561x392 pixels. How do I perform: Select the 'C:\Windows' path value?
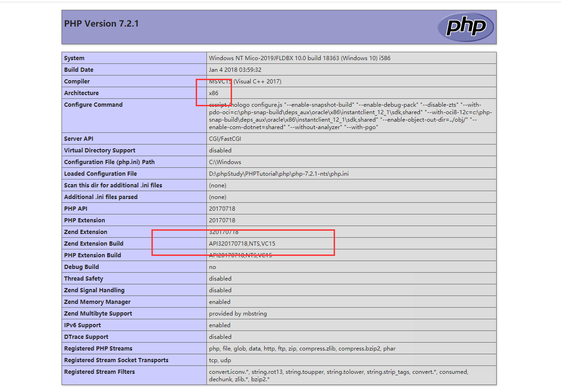click(225, 162)
